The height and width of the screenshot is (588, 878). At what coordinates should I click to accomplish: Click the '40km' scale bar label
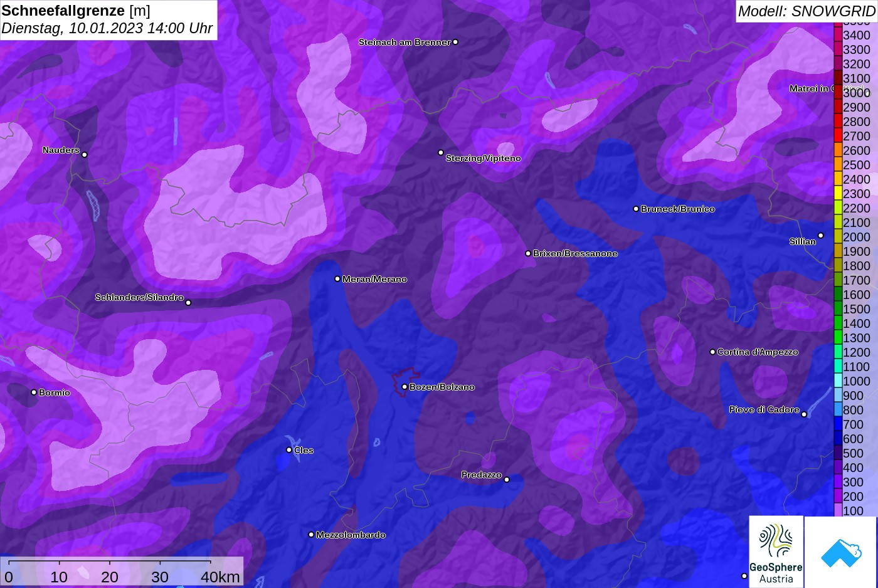coord(220,577)
